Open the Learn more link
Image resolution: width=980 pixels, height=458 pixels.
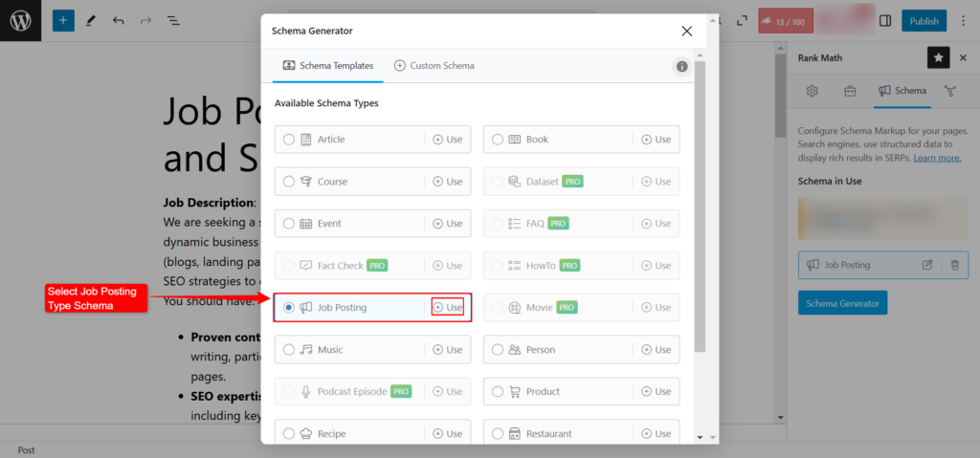pos(937,158)
